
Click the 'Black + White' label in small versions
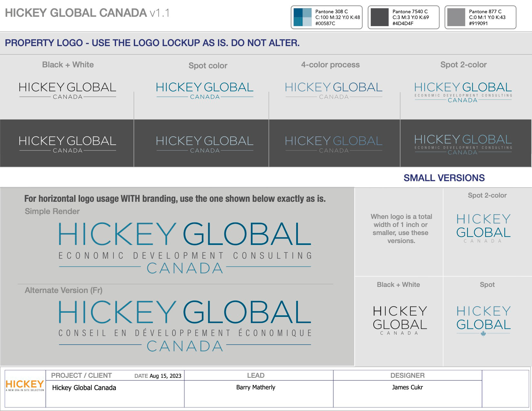pyautogui.click(x=398, y=285)
